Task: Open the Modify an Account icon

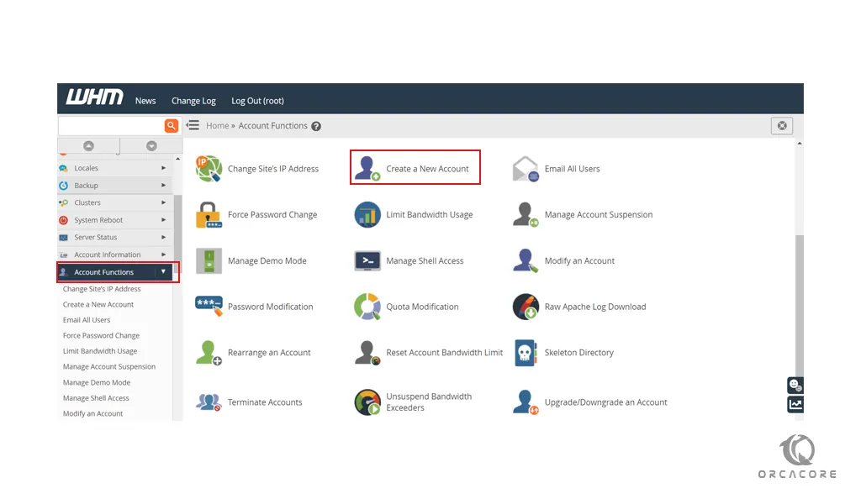Action: [526, 260]
